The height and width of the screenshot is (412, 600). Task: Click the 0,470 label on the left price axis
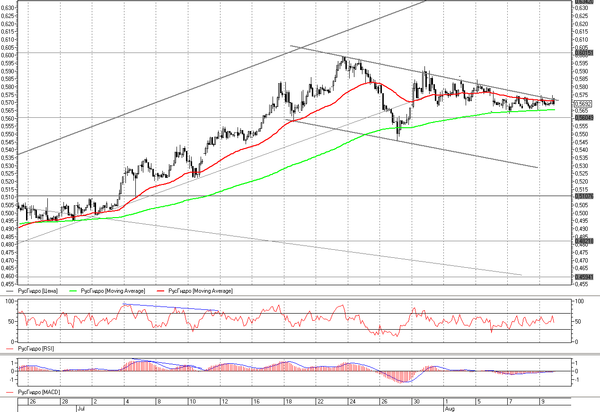tap(8, 261)
